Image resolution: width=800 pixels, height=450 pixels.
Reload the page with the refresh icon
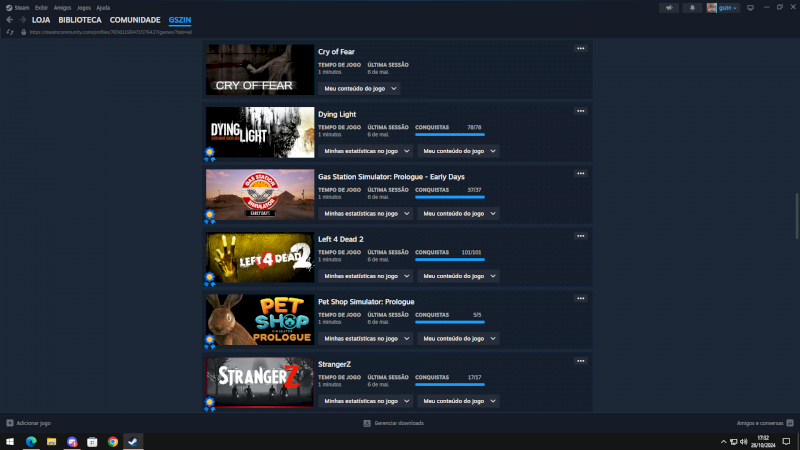click(x=10, y=32)
